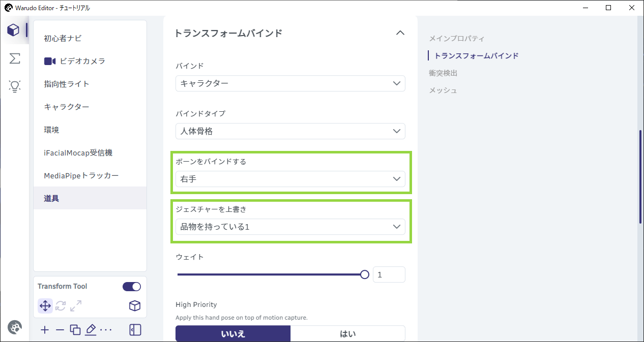Select the move transform tool
644x342 pixels.
point(45,306)
